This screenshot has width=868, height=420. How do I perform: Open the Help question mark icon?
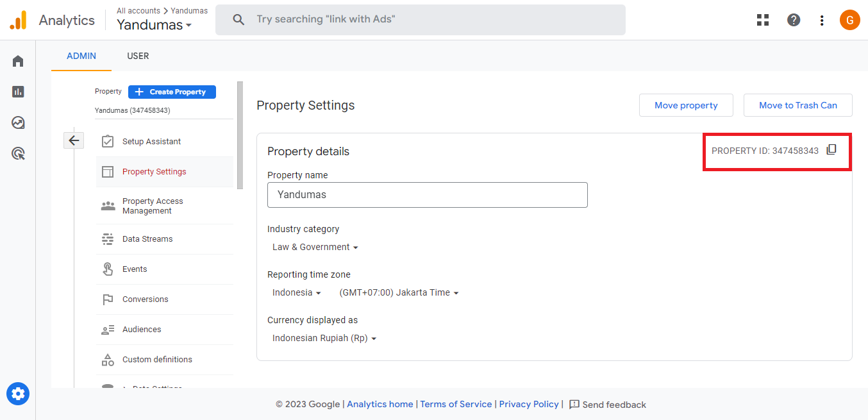pos(794,20)
